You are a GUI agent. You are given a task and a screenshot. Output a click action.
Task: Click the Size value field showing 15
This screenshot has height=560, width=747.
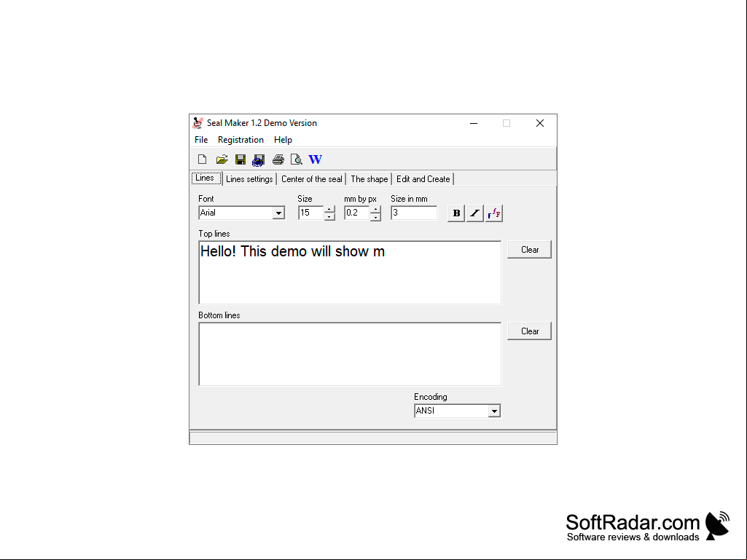(x=310, y=213)
